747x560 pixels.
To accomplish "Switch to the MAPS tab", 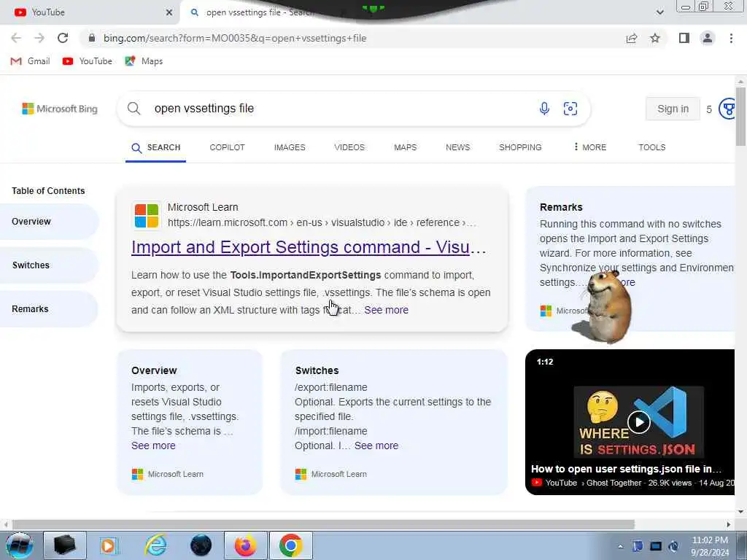I will (x=406, y=147).
